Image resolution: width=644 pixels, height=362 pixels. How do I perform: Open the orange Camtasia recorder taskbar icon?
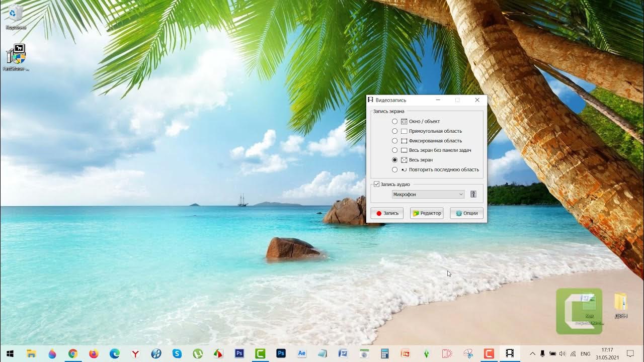click(x=489, y=353)
